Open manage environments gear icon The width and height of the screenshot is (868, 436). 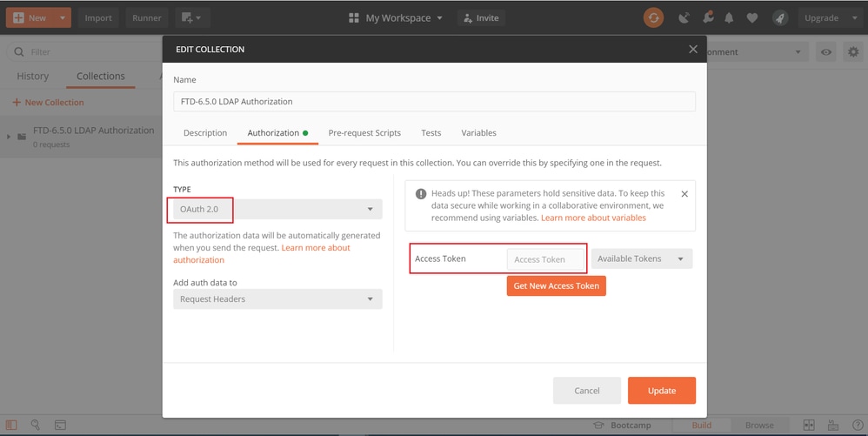pos(853,52)
